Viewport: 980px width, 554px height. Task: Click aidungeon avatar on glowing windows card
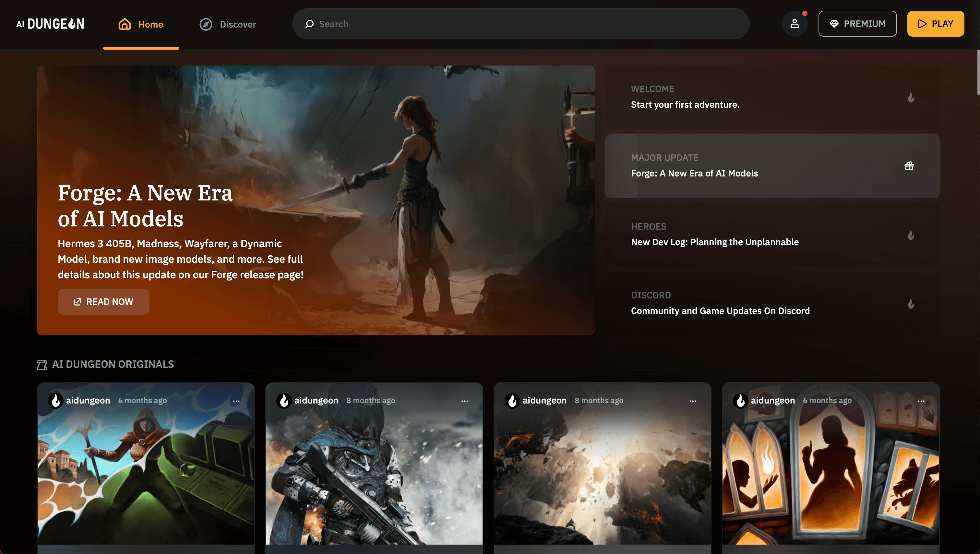click(741, 400)
